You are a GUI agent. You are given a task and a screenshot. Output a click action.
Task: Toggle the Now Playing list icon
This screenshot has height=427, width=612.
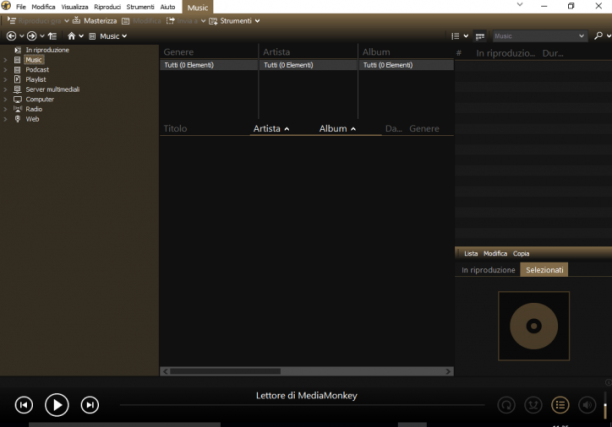click(560, 405)
